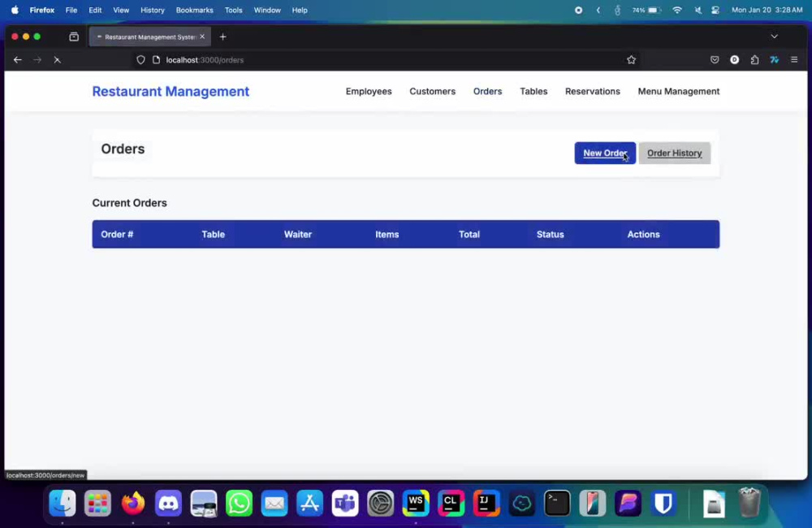Open the Pocket save icon
Screen dimensions: 812x528
[715, 59]
